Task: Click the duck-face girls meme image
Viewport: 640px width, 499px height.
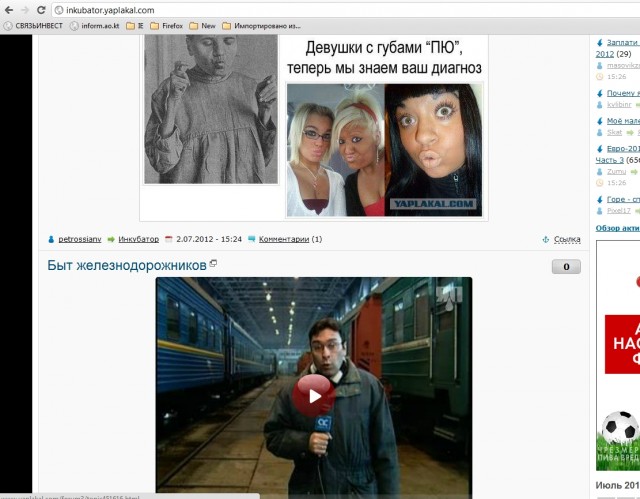Action: pyautogui.click(x=385, y=127)
